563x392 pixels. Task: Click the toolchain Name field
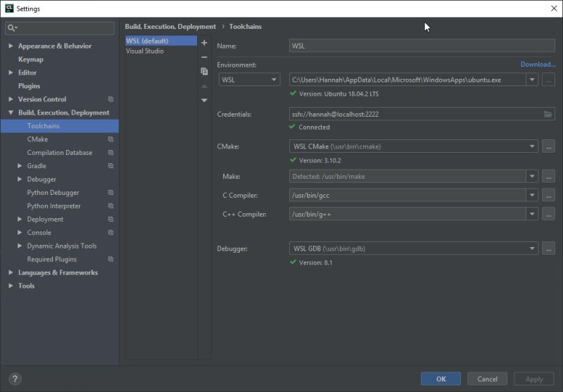click(x=422, y=46)
